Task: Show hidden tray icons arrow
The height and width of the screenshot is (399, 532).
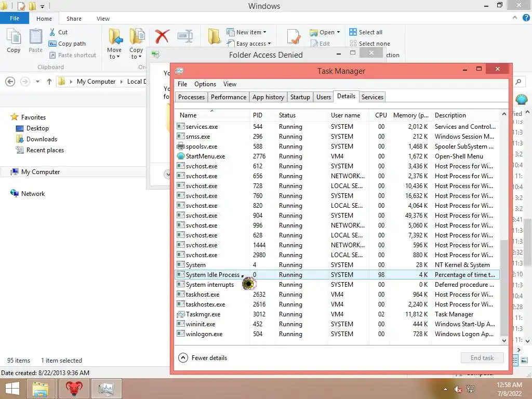Action: pyautogui.click(x=445, y=389)
